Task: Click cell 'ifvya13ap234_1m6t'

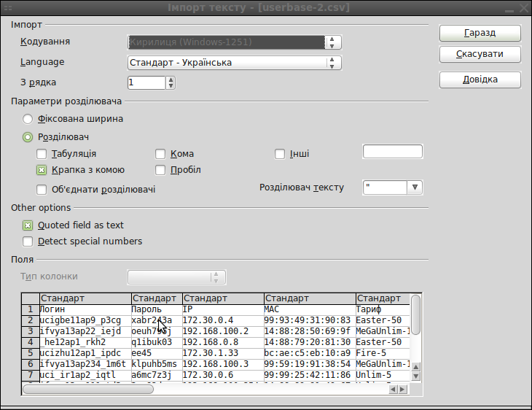Action: pyautogui.click(x=85, y=364)
